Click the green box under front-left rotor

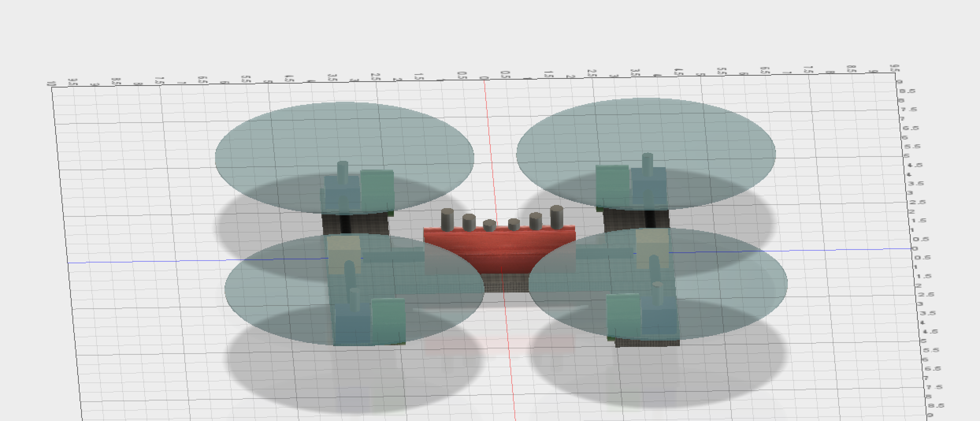pos(388,320)
